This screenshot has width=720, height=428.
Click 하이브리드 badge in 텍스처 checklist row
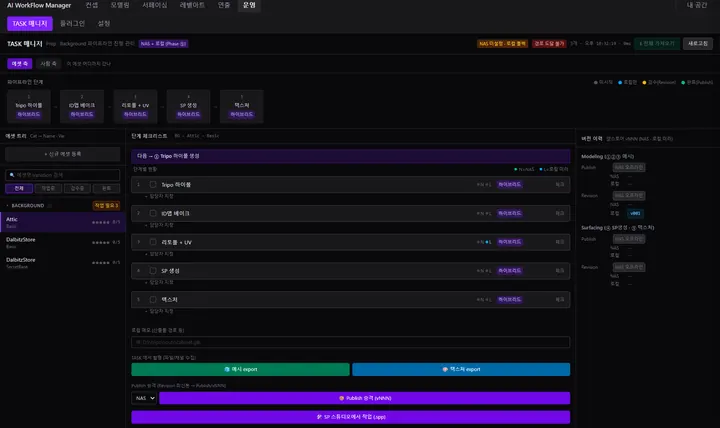coord(509,299)
